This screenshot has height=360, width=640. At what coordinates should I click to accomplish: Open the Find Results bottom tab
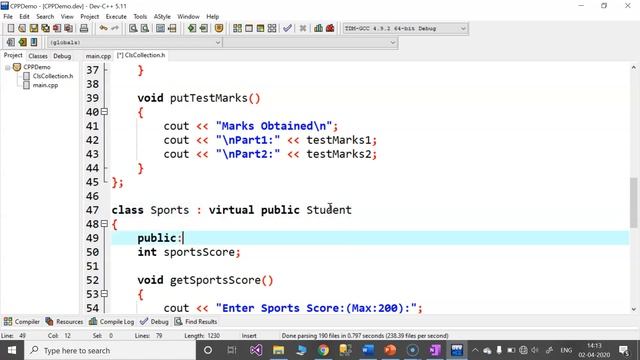point(196,322)
